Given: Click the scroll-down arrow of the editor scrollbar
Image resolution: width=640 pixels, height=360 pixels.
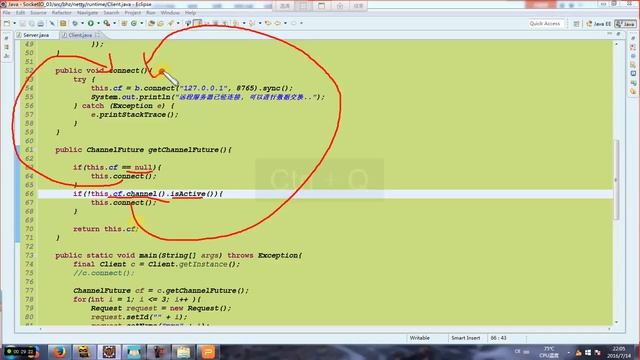Looking at the screenshot, I should tap(616, 322).
